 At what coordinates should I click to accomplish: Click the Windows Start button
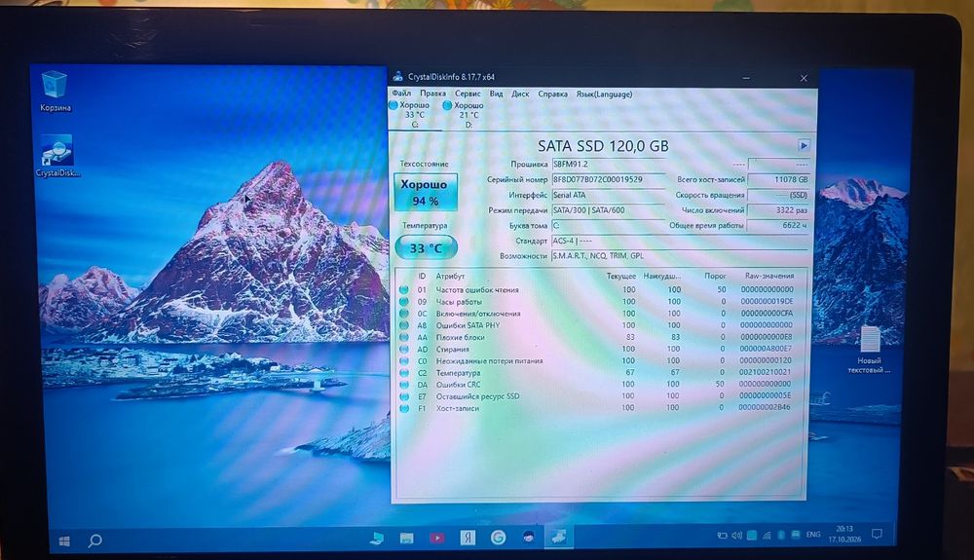point(64,541)
